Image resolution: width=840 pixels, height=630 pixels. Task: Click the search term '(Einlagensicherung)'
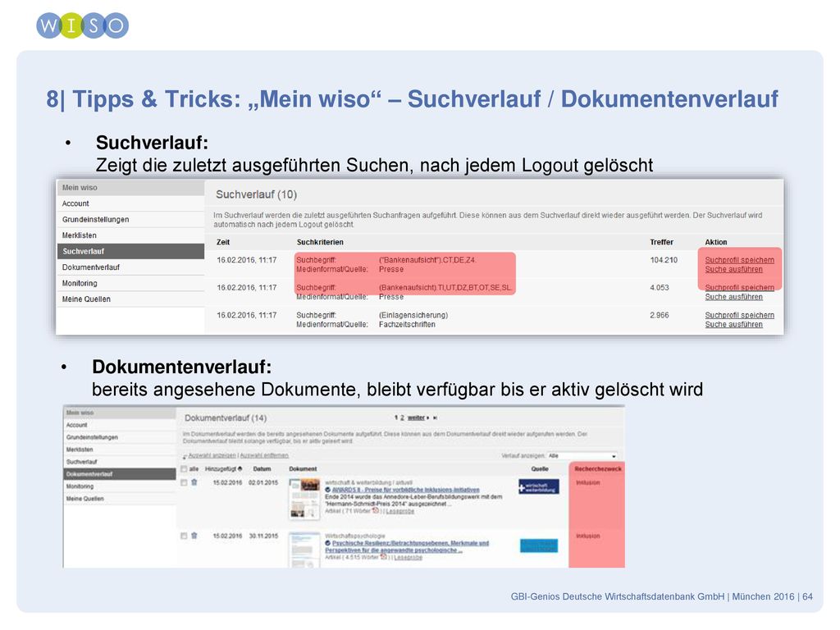[x=413, y=315]
